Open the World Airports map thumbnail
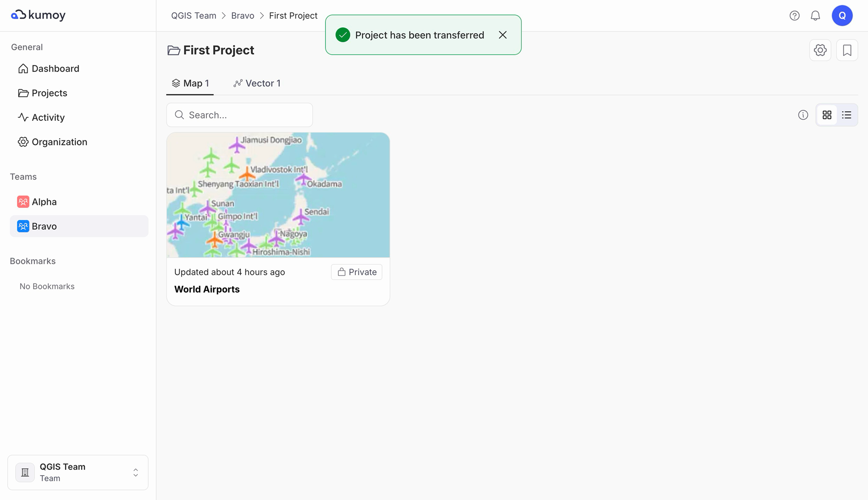The width and height of the screenshot is (868, 500). coord(278,195)
